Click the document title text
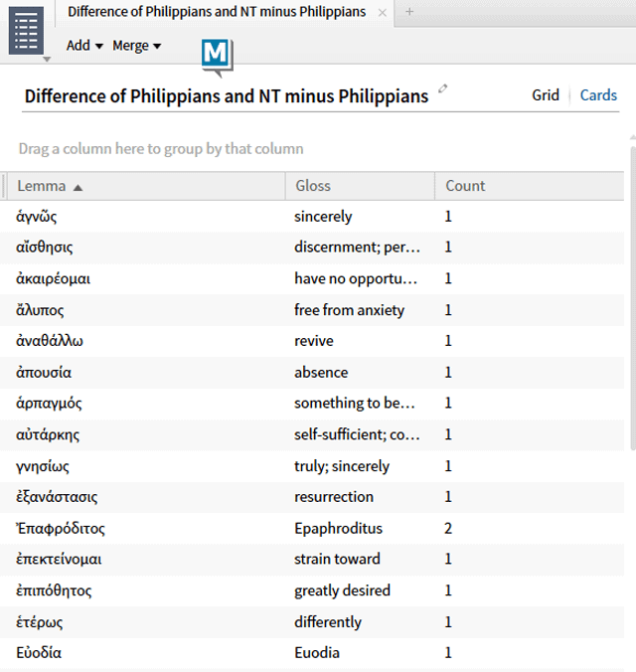The width and height of the screenshot is (636, 672). [226, 96]
